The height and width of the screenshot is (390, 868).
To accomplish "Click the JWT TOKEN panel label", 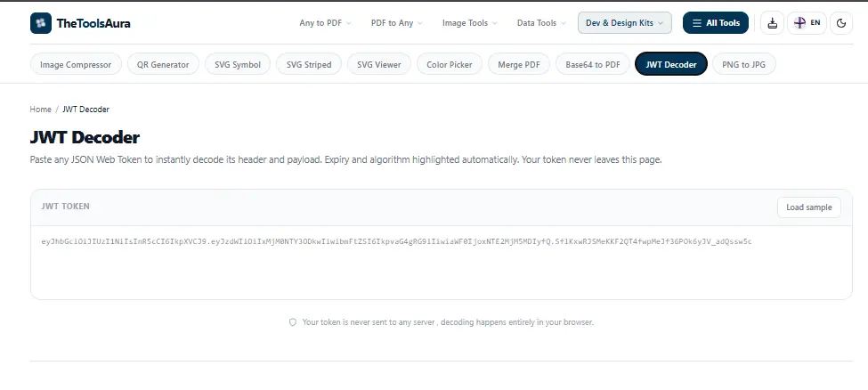I will click(x=65, y=206).
